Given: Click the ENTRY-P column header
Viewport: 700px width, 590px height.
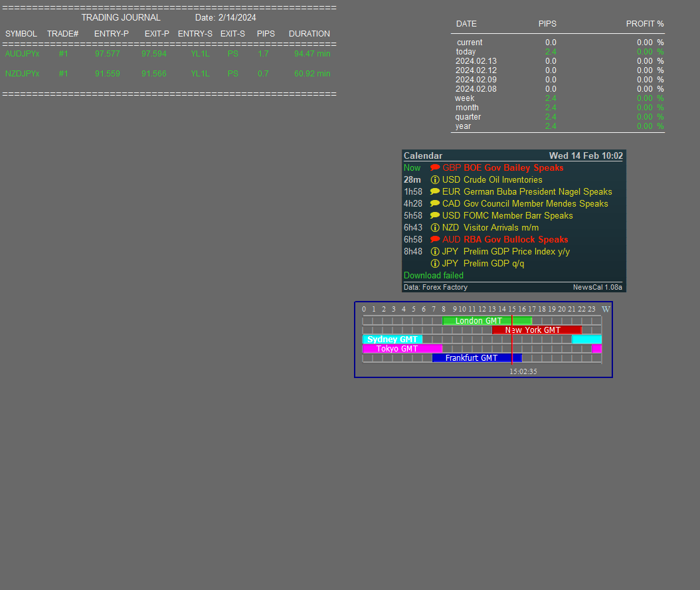Looking at the screenshot, I should point(111,34).
